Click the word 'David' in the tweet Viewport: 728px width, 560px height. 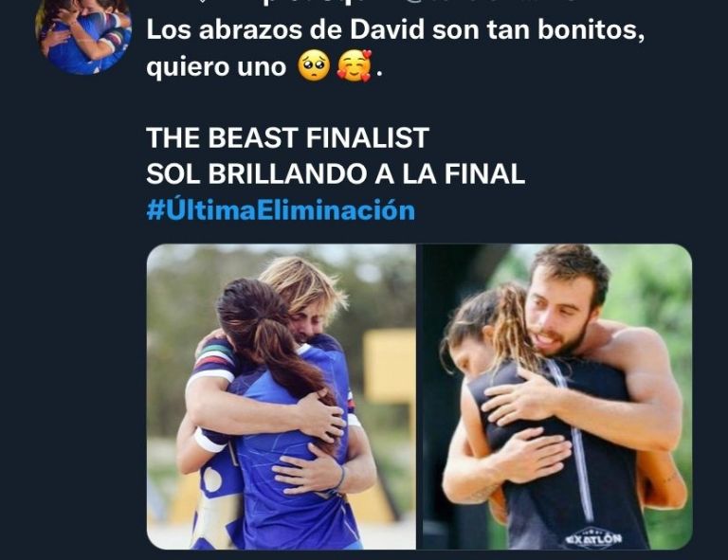click(x=387, y=29)
